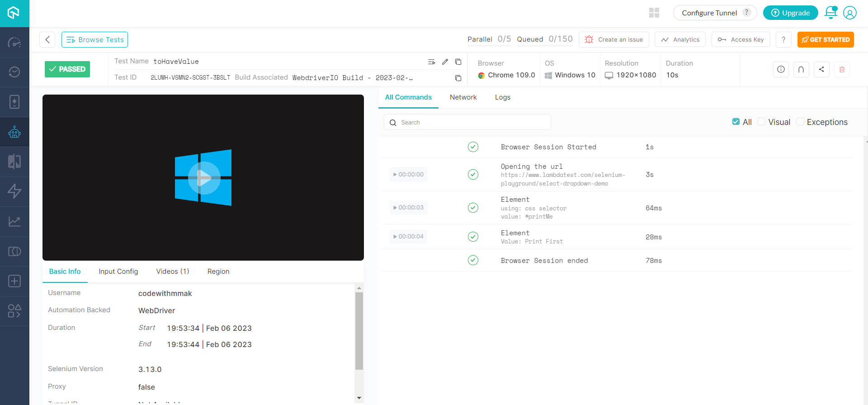Screen dimensions: 868x405
Task: Switch to the Network tab
Action: coord(463,97)
